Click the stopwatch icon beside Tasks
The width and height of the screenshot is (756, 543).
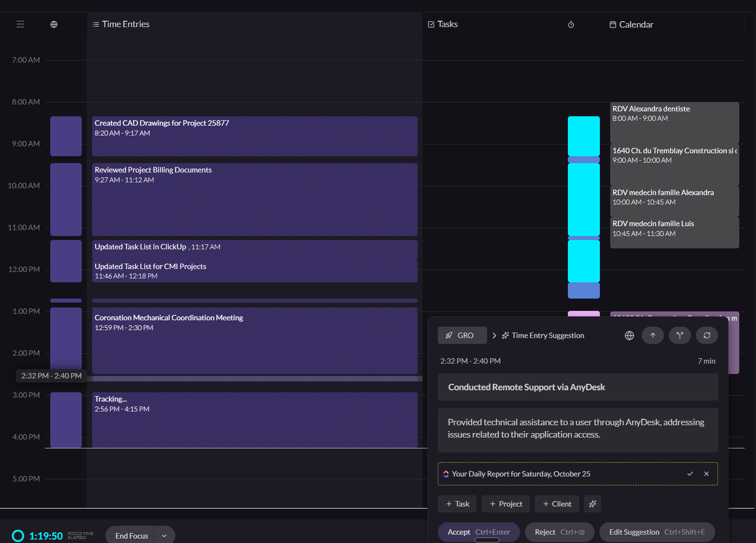click(x=571, y=25)
